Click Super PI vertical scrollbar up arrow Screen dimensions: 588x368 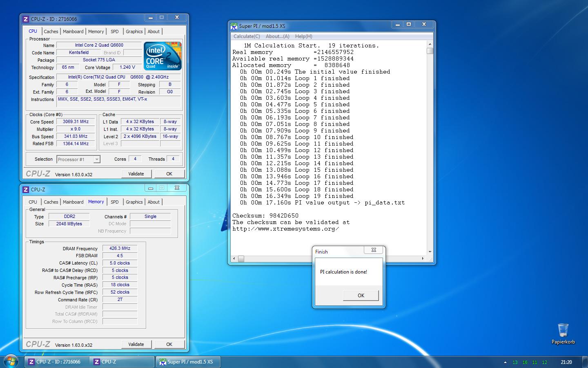pyautogui.click(x=430, y=44)
